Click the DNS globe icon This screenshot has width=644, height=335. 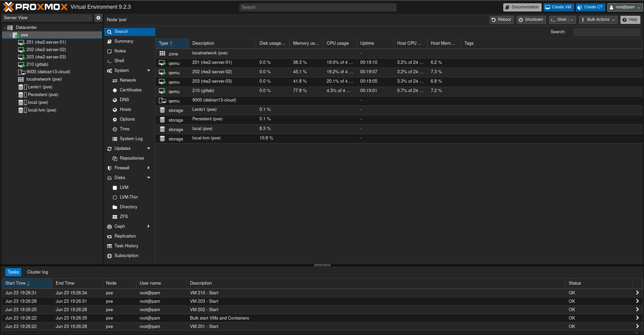(115, 100)
